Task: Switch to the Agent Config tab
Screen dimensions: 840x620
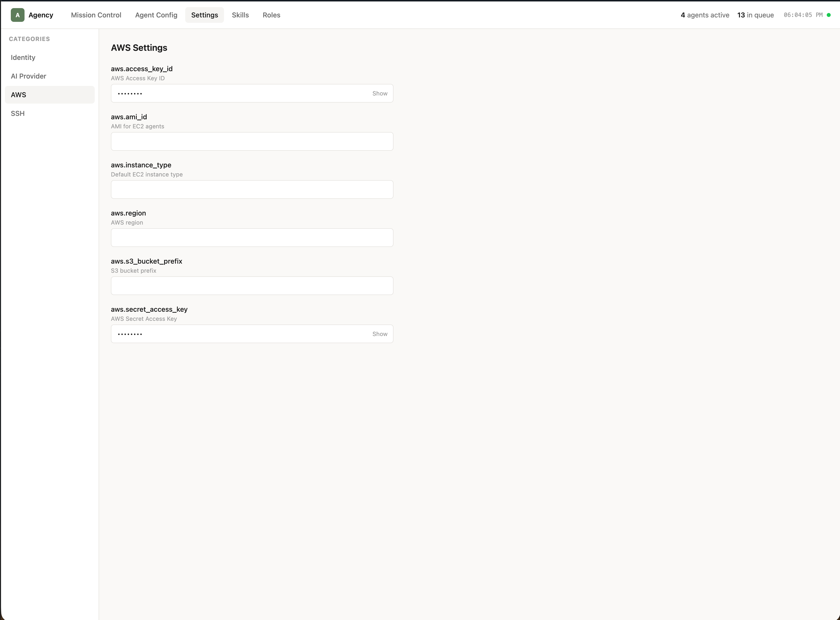Action: click(x=156, y=15)
